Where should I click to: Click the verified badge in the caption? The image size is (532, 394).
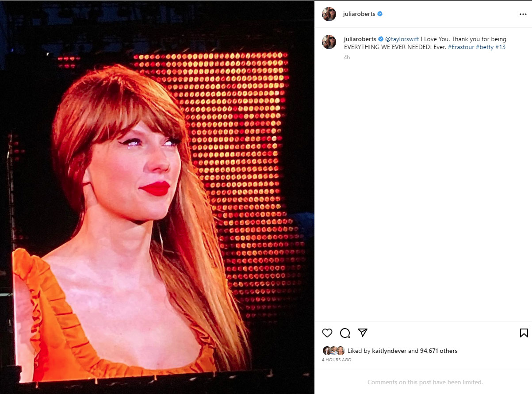[381, 39]
